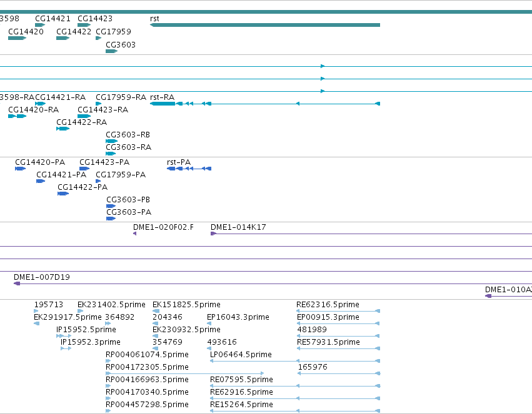
Task: Click the CG14421-RA transcript label
Action: (x=61, y=97)
